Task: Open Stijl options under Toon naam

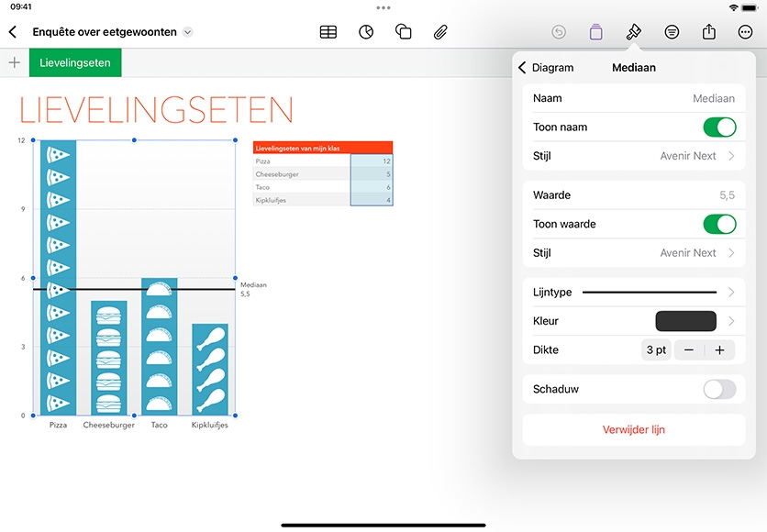Action: (x=634, y=156)
